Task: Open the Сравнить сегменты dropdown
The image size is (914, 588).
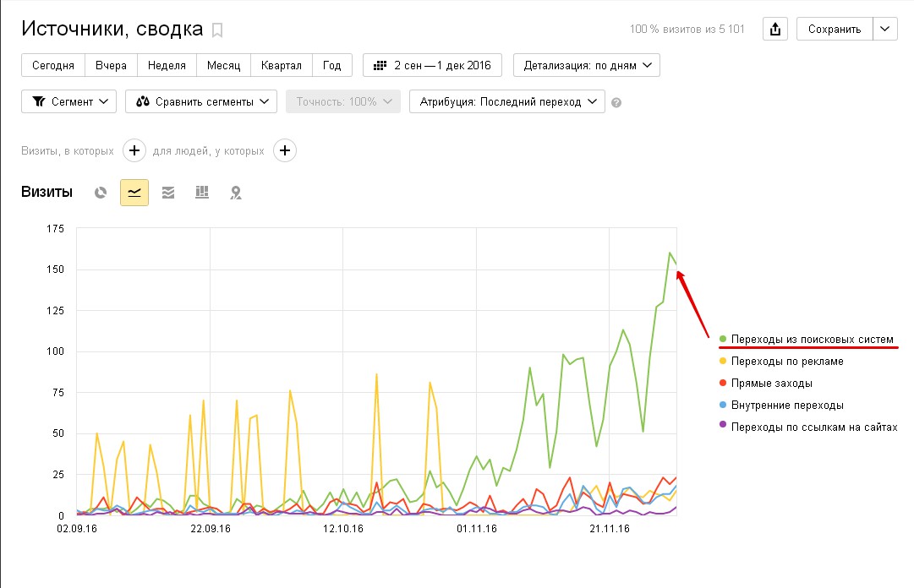Action: coord(201,101)
